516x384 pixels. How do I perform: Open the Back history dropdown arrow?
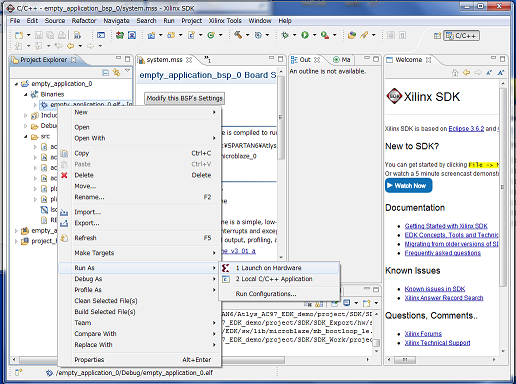[80, 46]
